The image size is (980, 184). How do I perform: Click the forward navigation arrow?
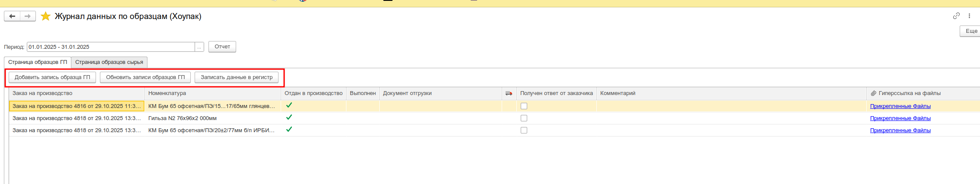tap(28, 16)
